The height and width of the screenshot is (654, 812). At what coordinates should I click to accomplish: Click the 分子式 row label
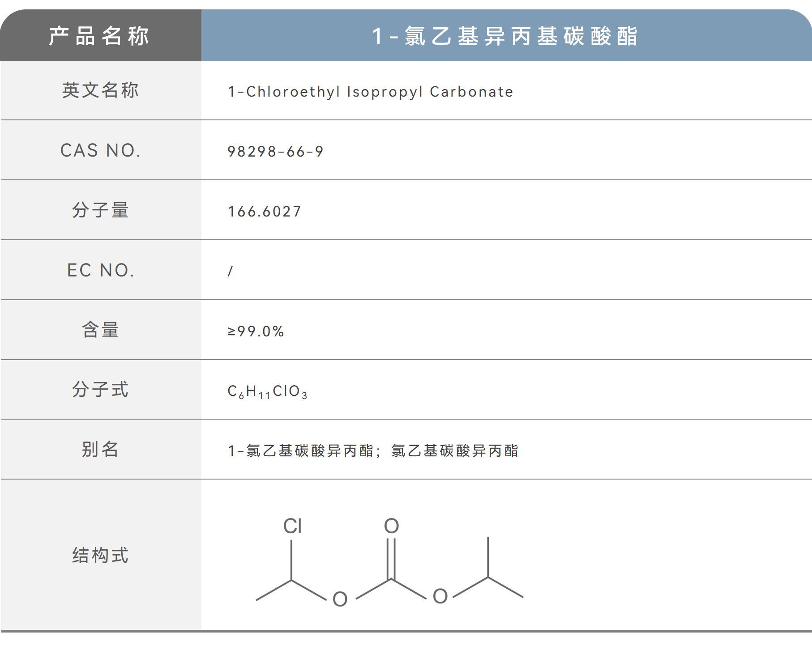(100, 389)
